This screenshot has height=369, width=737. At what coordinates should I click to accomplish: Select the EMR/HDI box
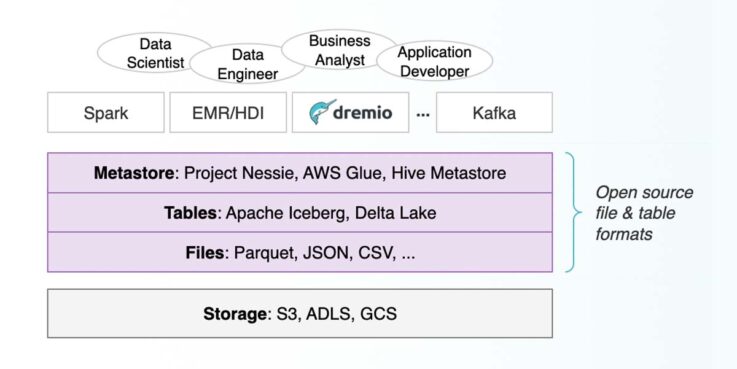click(x=228, y=112)
